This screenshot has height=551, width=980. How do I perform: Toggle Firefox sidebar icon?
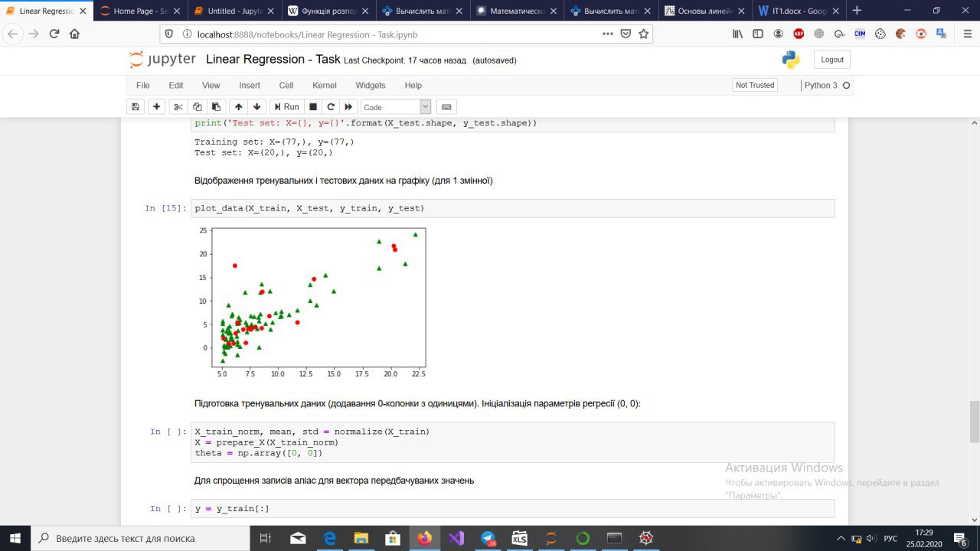pos(758,34)
